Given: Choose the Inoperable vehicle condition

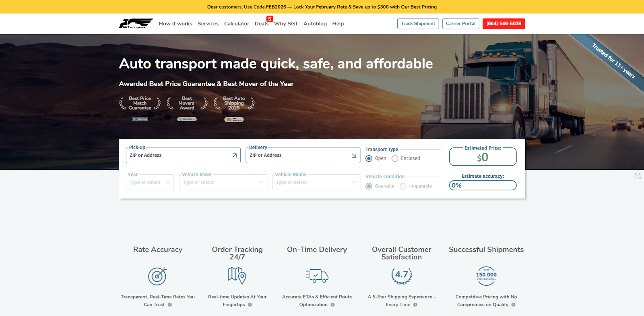Looking at the screenshot, I should [403, 186].
